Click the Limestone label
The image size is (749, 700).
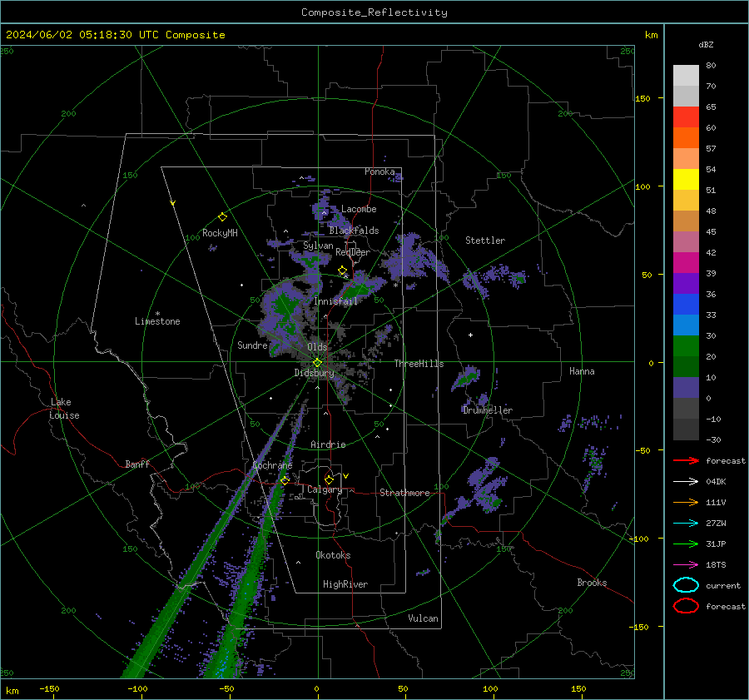click(x=157, y=321)
